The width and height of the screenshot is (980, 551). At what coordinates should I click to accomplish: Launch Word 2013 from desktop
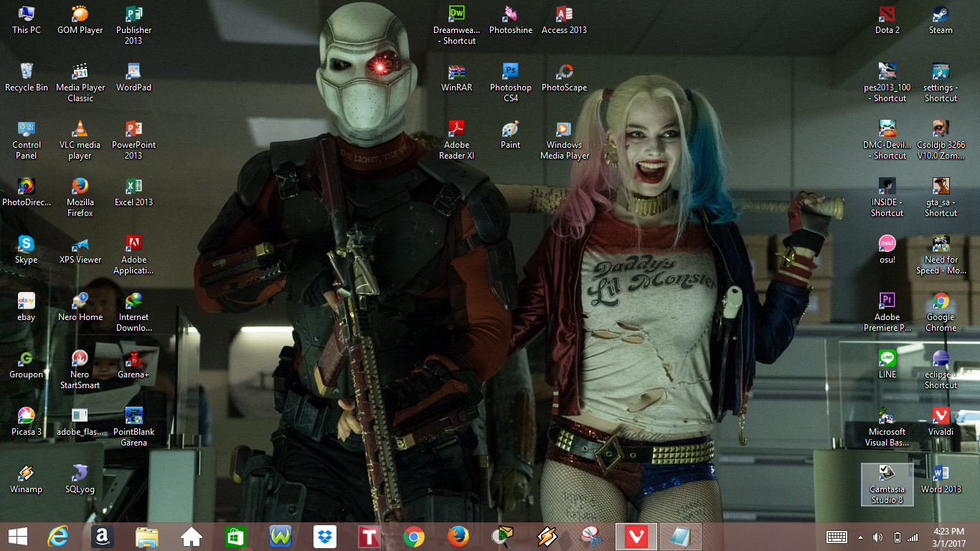(941, 479)
